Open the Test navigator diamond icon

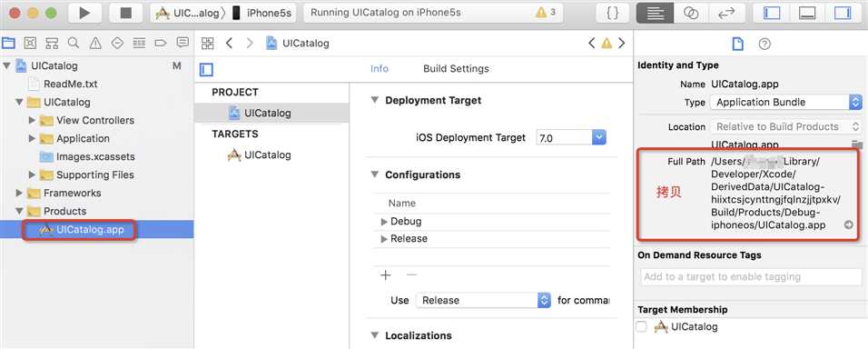[x=117, y=43]
